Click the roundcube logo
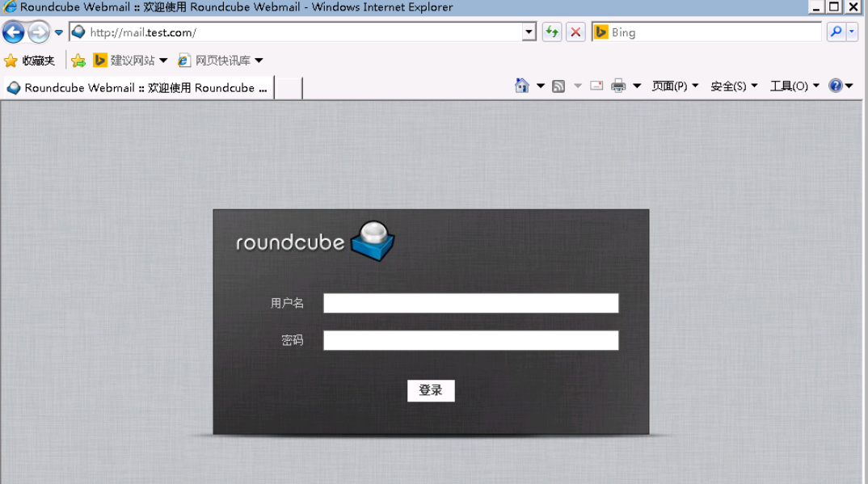Image resolution: width=868 pixels, height=484 pixels. click(x=315, y=241)
